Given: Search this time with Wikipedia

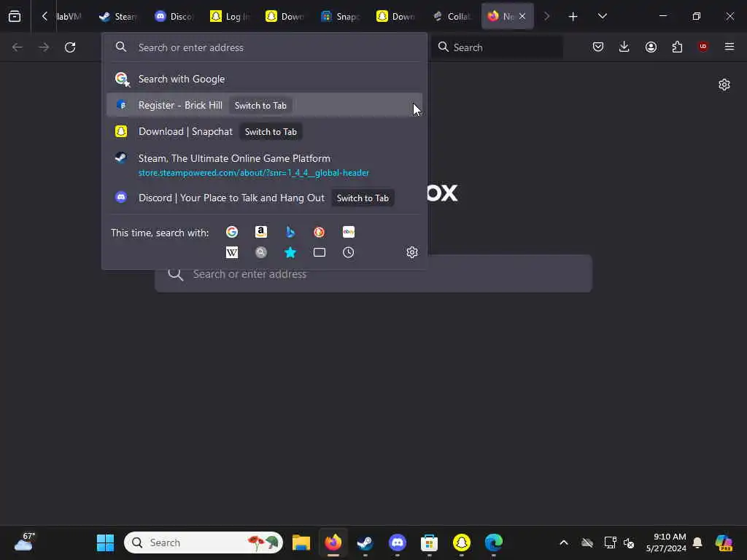Looking at the screenshot, I should (232, 252).
